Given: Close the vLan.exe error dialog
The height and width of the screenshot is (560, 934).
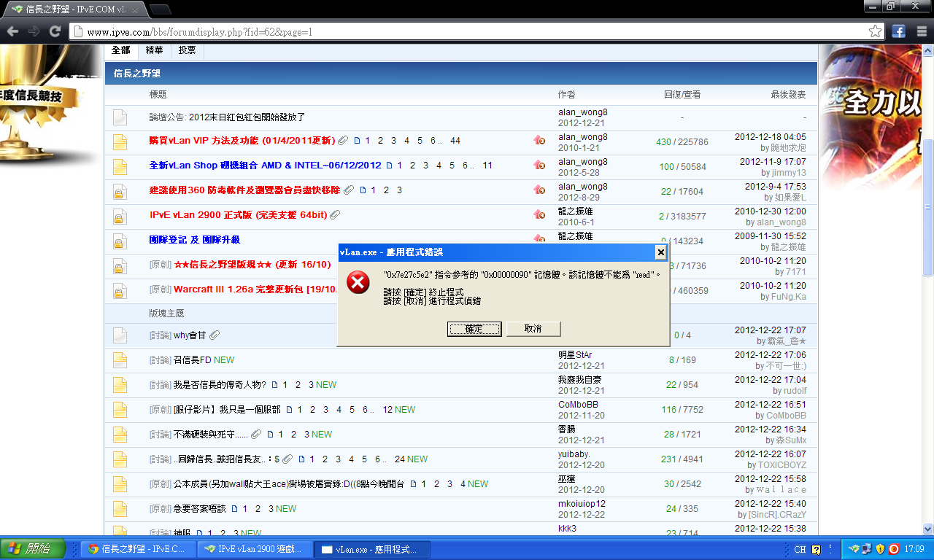Looking at the screenshot, I should pos(660,252).
